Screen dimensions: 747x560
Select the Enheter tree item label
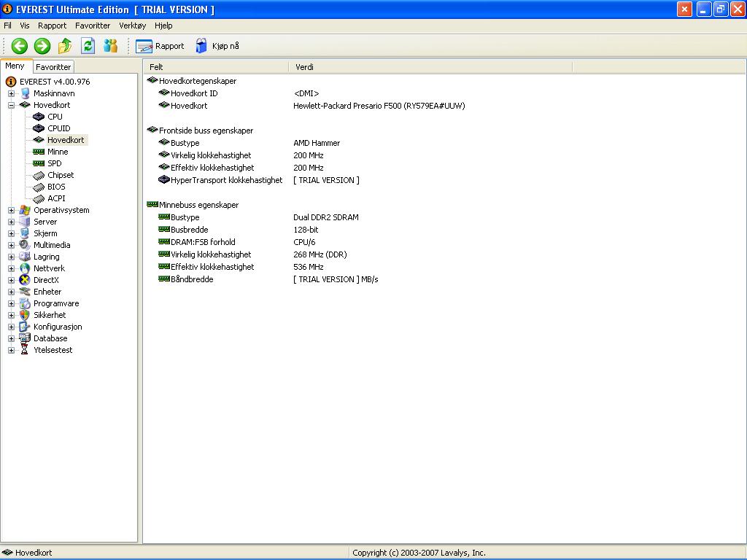[47, 292]
